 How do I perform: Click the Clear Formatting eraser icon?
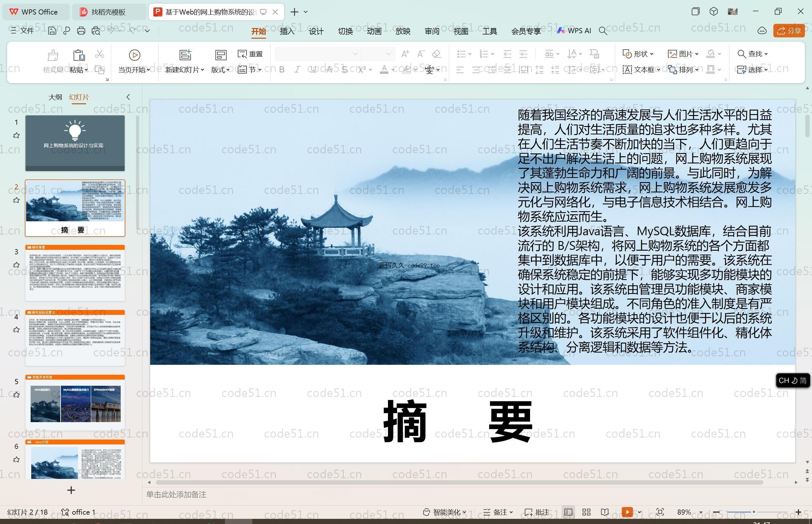pyautogui.click(x=436, y=54)
